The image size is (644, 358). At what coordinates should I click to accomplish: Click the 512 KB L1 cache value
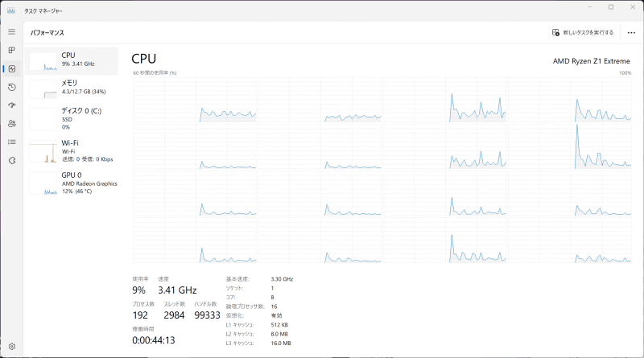click(x=279, y=325)
